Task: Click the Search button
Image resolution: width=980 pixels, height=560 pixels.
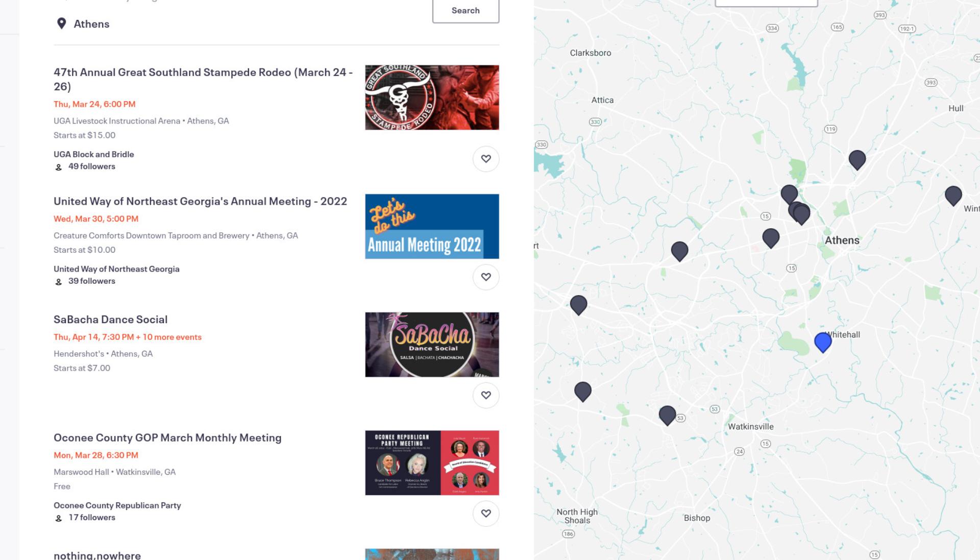Action: [x=465, y=10]
